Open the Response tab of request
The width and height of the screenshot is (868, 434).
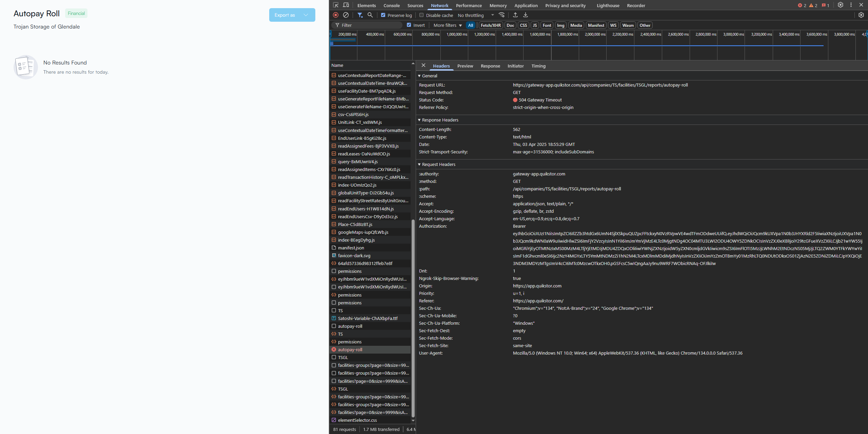click(x=490, y=66)
